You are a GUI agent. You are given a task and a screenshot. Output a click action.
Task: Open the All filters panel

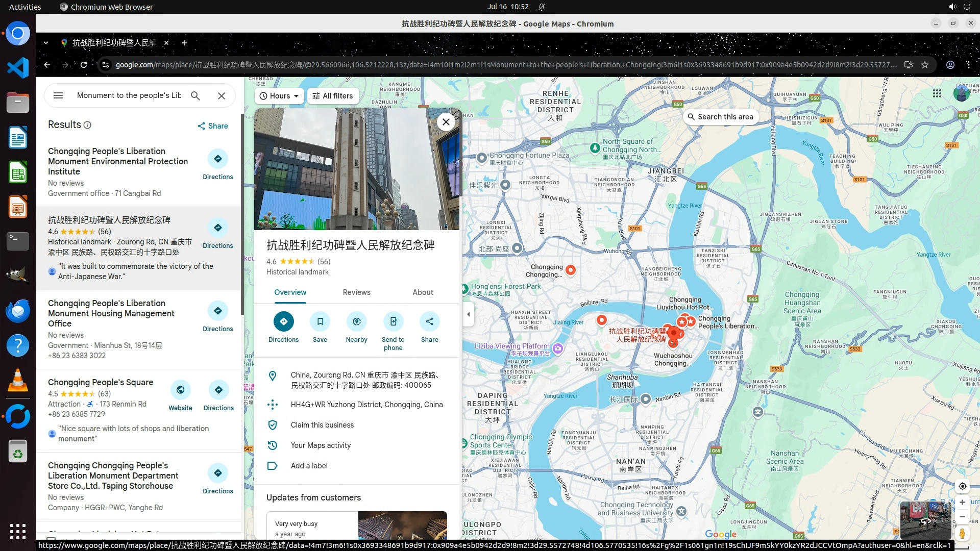333,96
